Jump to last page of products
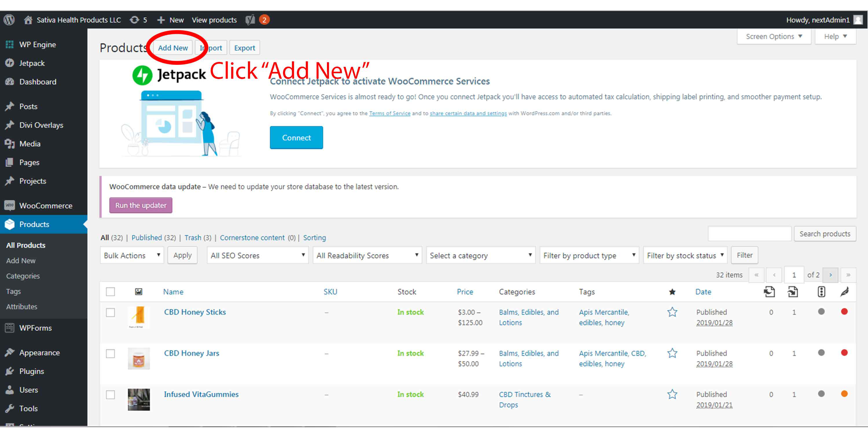Screen dimensions: 868x441 (848, 275)
